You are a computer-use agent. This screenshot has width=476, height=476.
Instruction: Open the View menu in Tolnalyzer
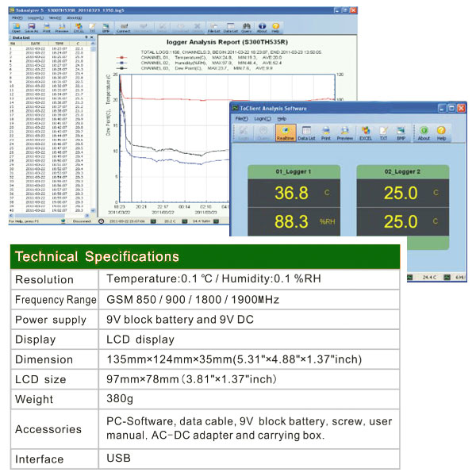[55, 18]
